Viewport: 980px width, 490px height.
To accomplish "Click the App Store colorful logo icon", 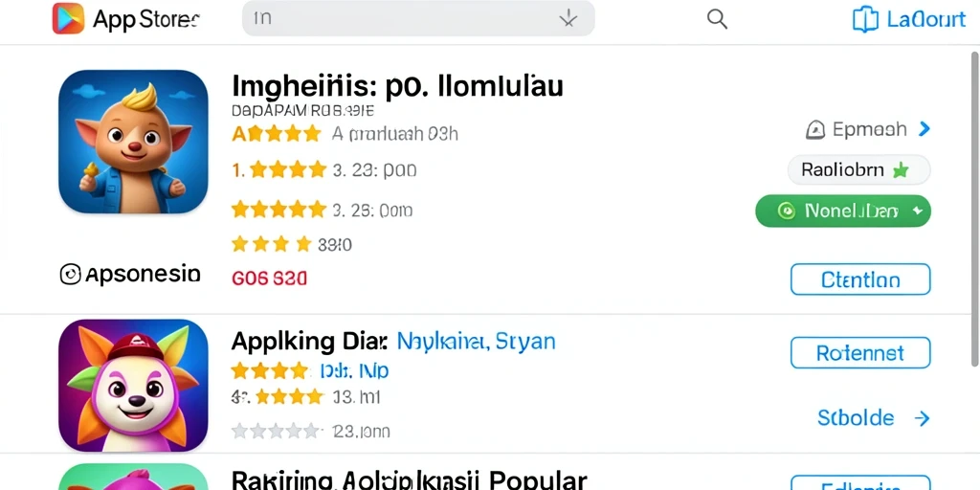I will 68,18.
